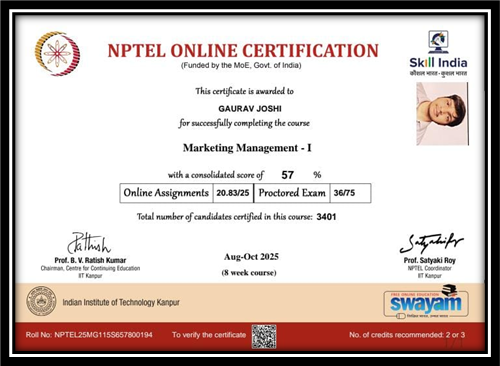Screen dimensions: 500x366
Task: Select the name Prof. Satyaki Roy
Action: point(430,260)
